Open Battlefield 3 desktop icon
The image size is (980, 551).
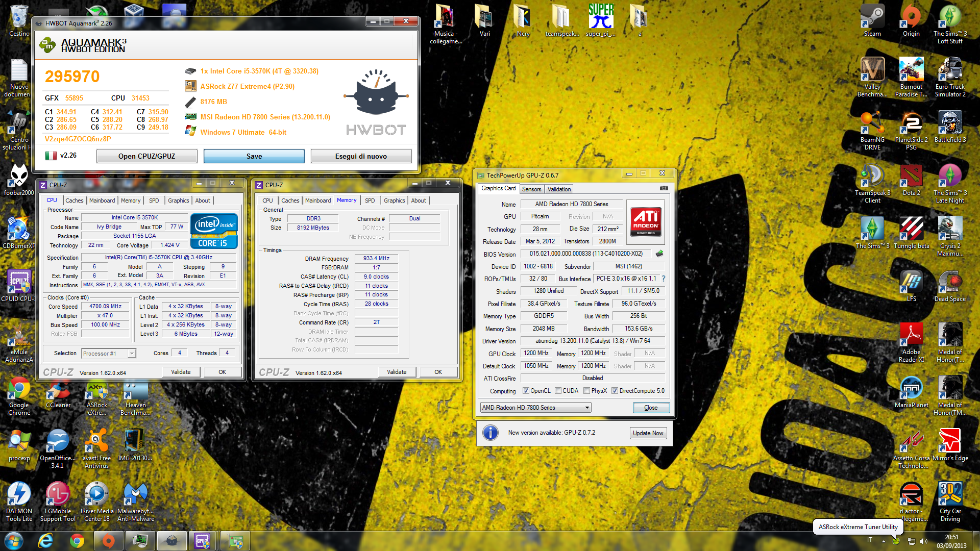[950, 127]
